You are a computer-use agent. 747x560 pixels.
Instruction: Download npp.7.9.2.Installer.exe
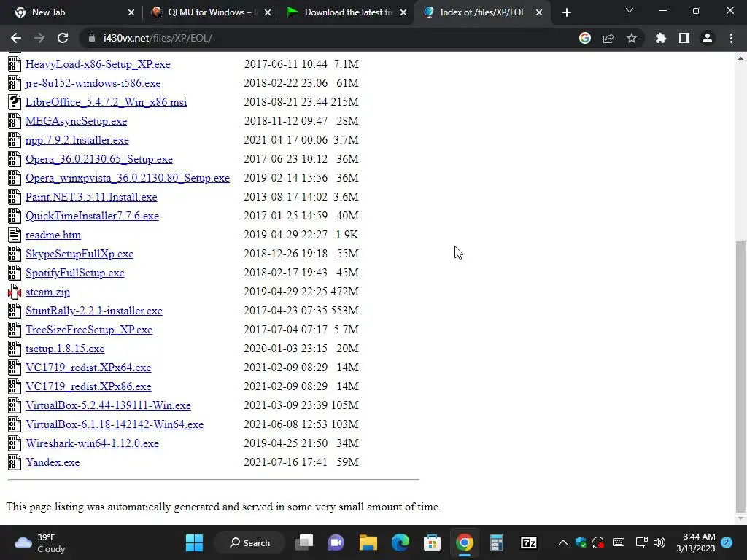tap(77, 140)
